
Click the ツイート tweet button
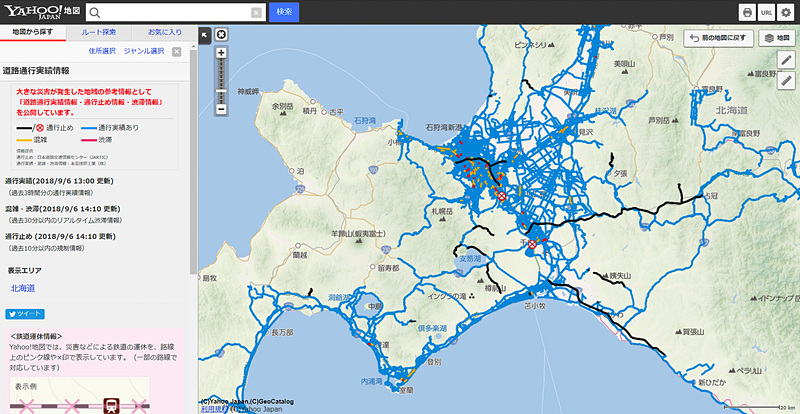coord(25,314)
